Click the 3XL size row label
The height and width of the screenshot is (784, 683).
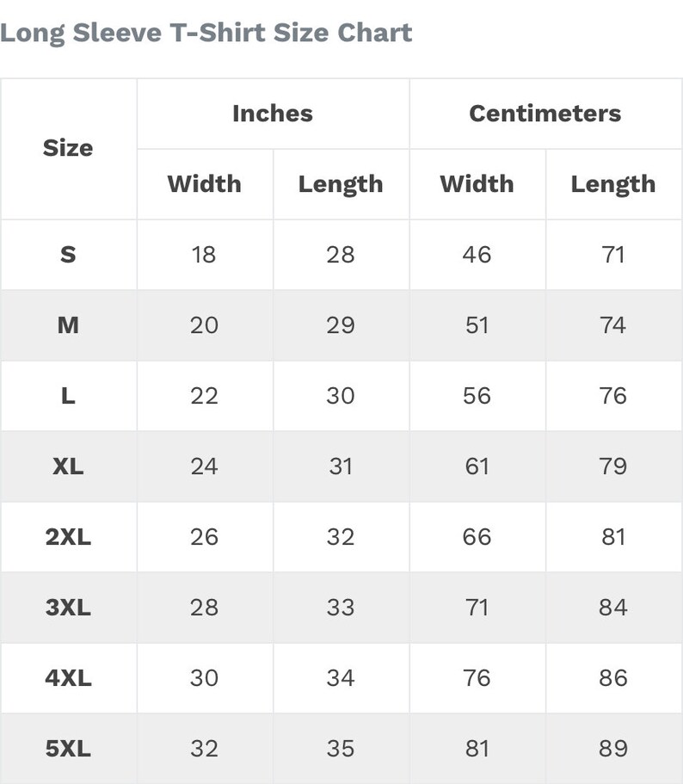69,608
